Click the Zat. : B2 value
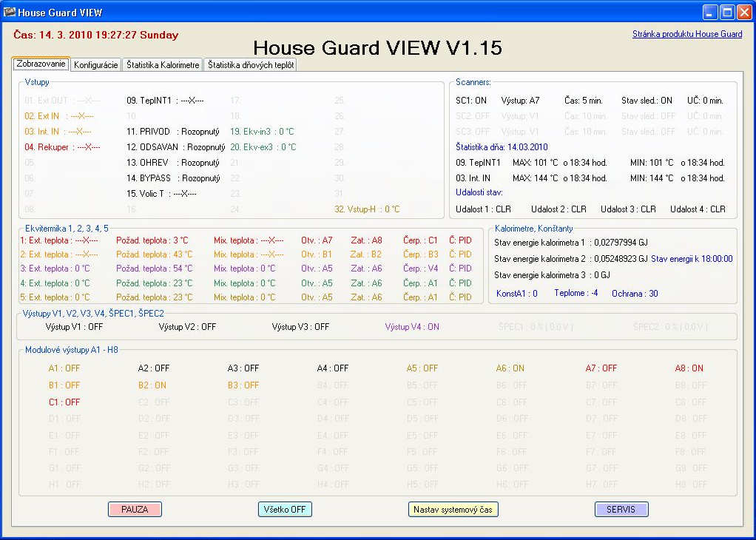The height and width of the screenshot is (540, 756). (x=366, y=254)
